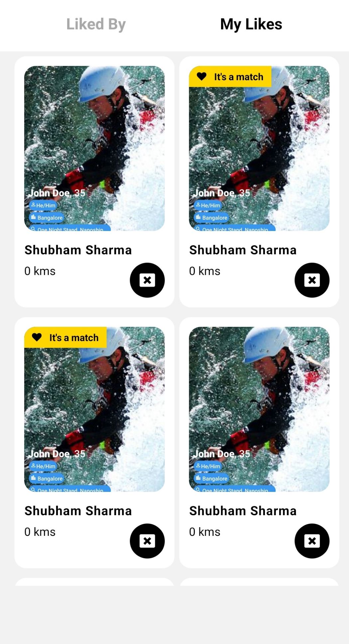Tap the X button on the top-right card
Screen dimensions: 349x644
[x=312, y=280]
